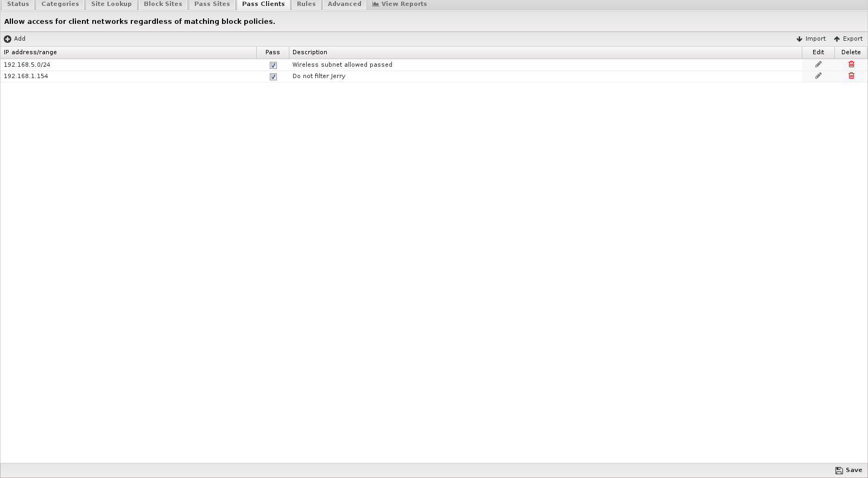Image resolution: width=868 pixels, height=478 pixels.
Task: Click the Delete column header
Action: point(851,53)
